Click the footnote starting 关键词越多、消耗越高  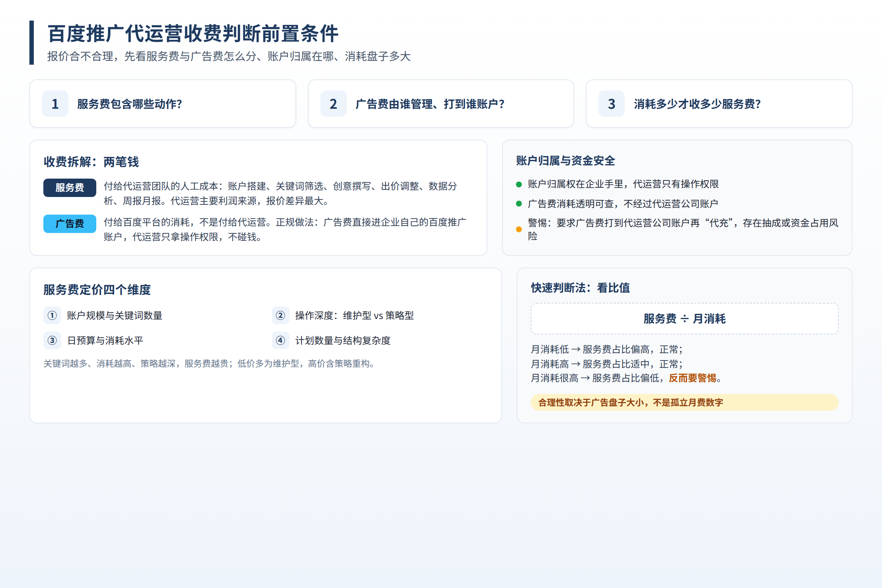209,363
